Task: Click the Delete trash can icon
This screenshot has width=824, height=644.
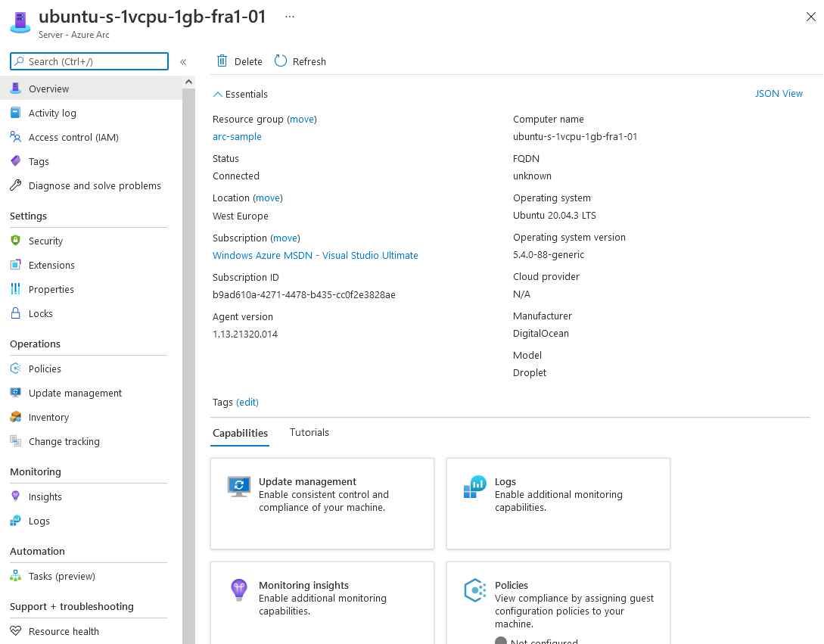Action: tap(222, 61)
